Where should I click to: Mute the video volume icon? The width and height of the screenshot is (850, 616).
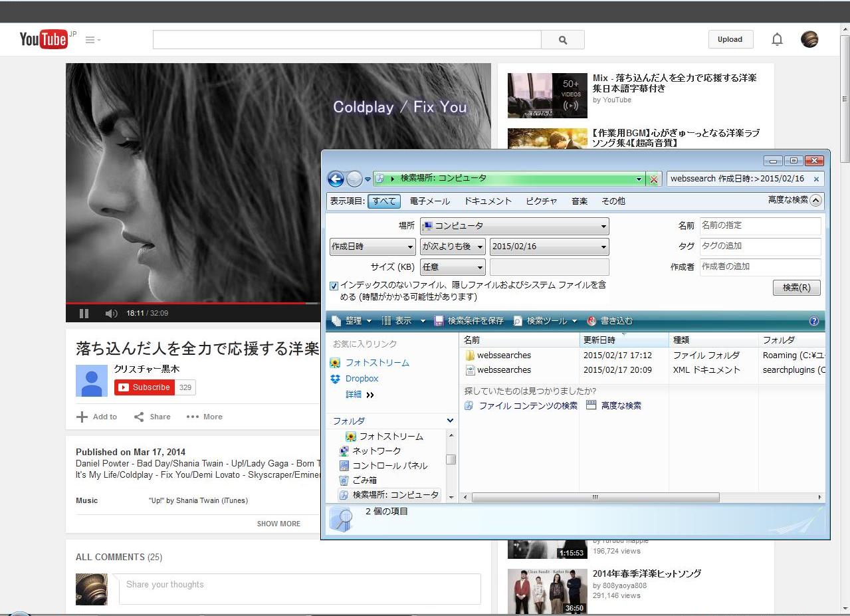(111, 314)
